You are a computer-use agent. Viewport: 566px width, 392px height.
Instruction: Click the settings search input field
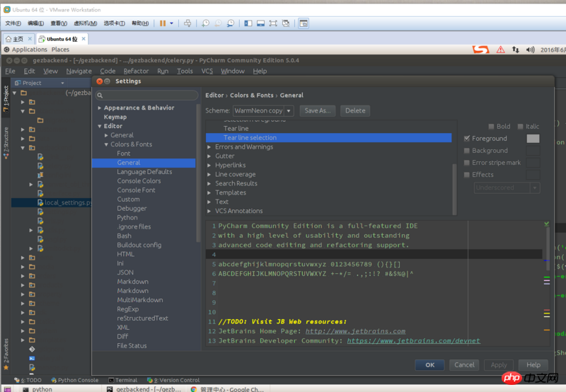pyautogui.click(x=146, y=95)
